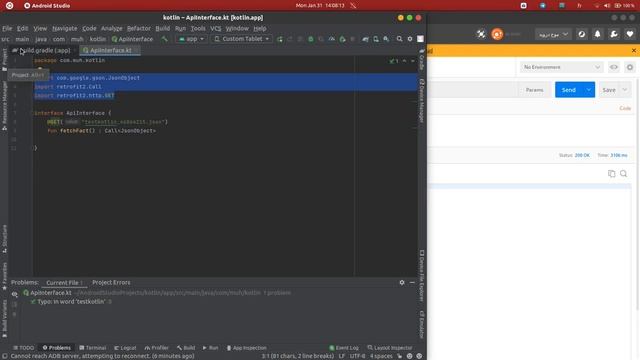Click the Postman heart icon
This screenshot has height=360, width=640.
(630, 34)
